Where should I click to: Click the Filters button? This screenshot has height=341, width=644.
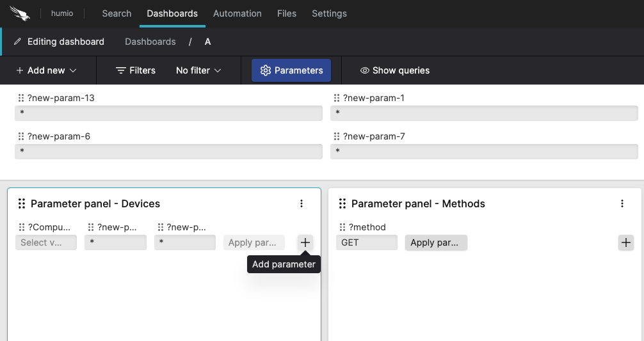(136, 70)
